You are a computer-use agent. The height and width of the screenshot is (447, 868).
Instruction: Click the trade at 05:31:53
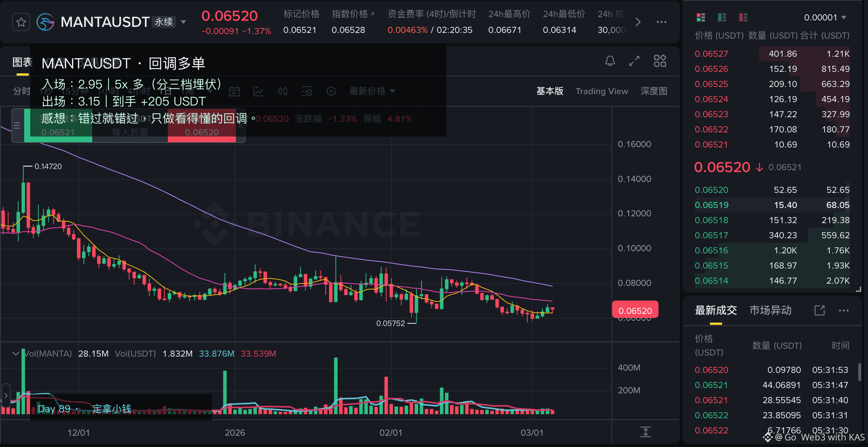(x=771, y=370)
